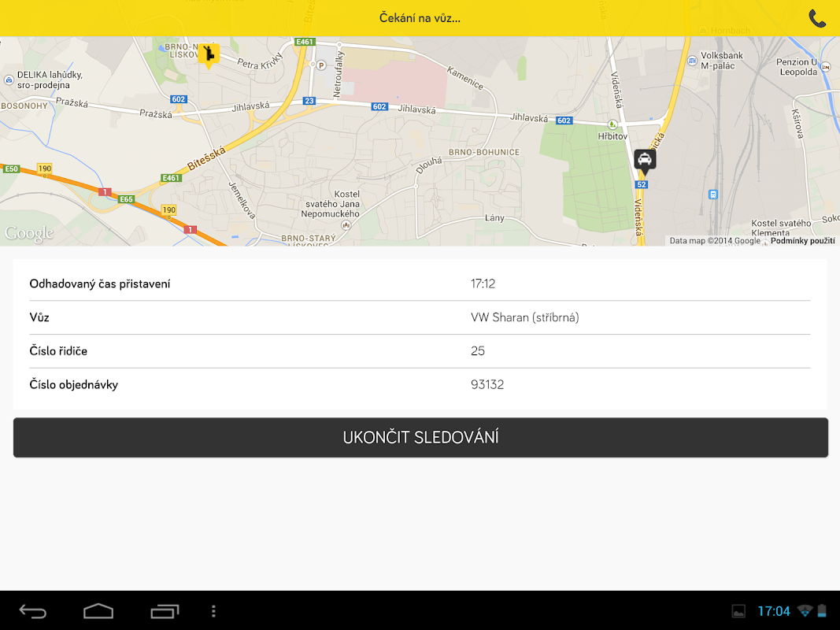Tap the road 23 blue shield

pos(309,101)
